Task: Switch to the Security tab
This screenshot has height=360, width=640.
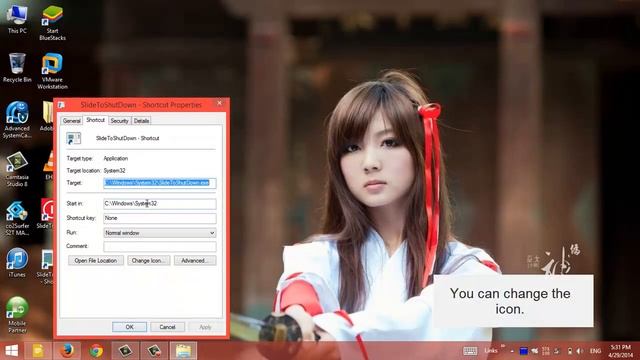Action: click(x=119, y=121)
